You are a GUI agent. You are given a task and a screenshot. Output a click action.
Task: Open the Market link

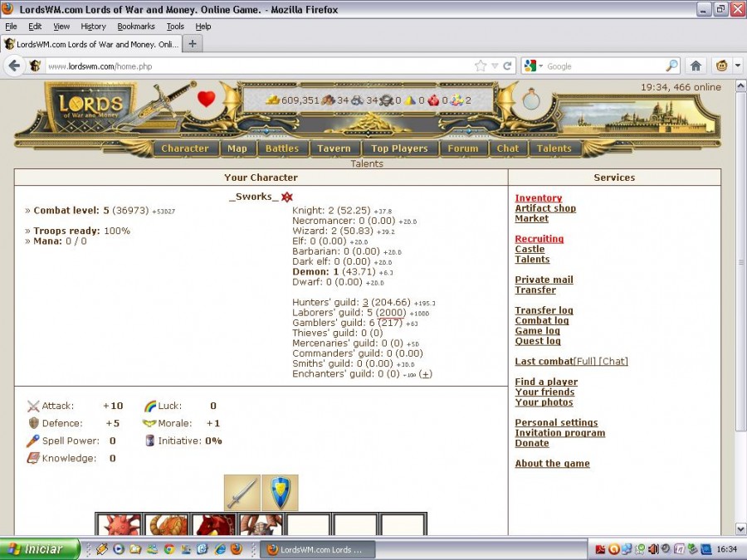coord(532,218)
